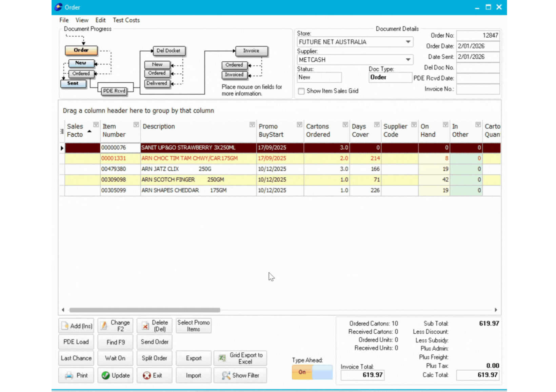The width and height of the screenshot is (556, 392).
Task: Click the Grid Export to Excel icon
Action: point(222,358)
